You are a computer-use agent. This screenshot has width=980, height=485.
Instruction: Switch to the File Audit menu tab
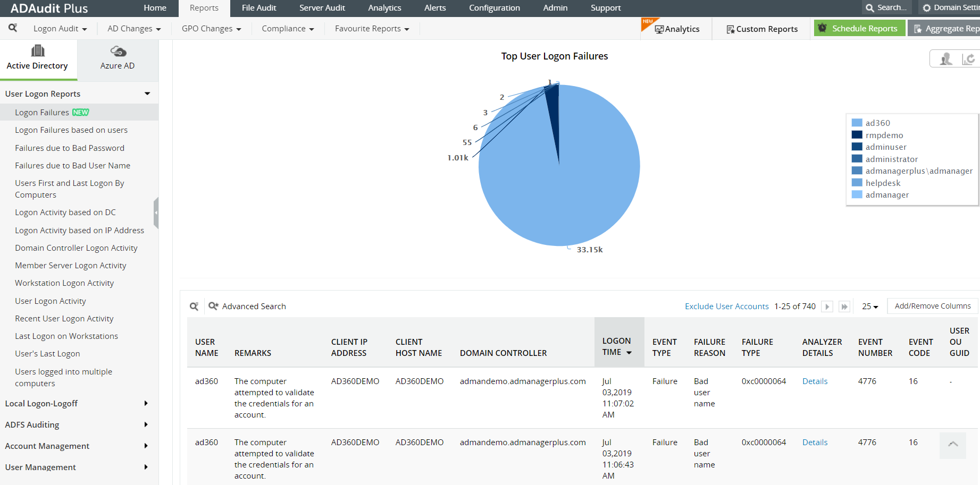pos(259,8)
